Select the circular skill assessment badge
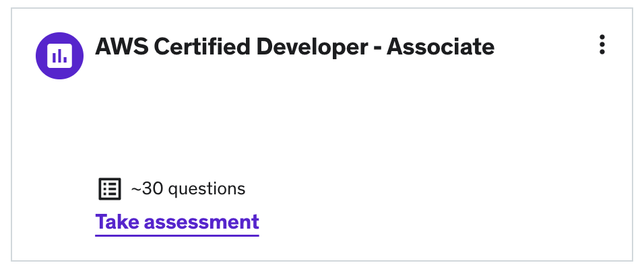The image size is (644, 269). [59, 55]
